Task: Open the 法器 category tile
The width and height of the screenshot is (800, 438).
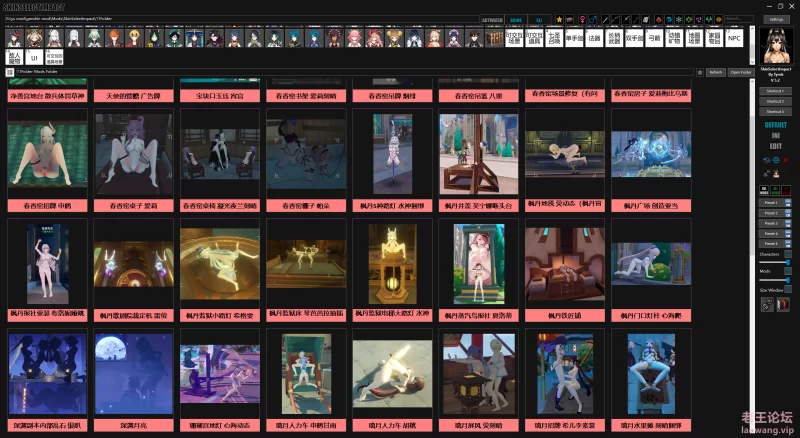Action: coord(594,38)
